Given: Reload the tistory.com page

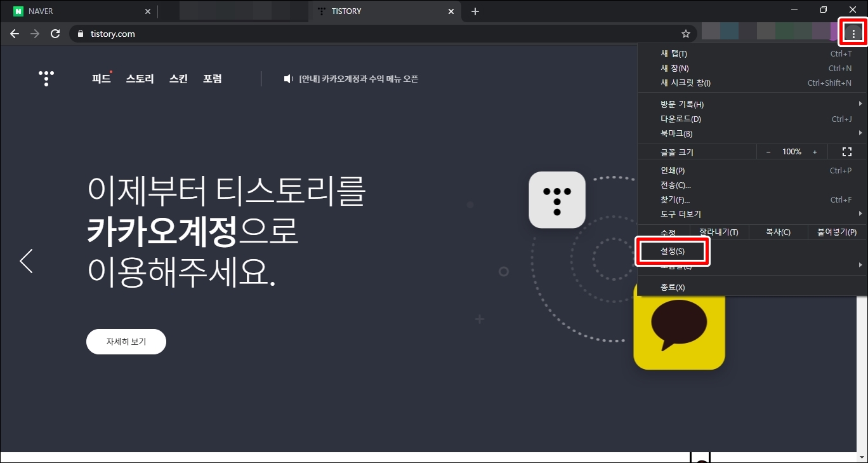Looking at the screenshot, I should point(55,34).
